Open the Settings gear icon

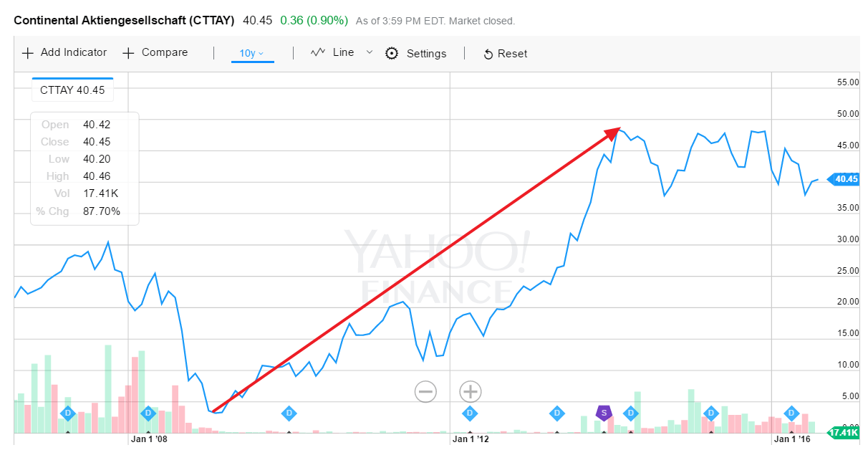(392, 53)
